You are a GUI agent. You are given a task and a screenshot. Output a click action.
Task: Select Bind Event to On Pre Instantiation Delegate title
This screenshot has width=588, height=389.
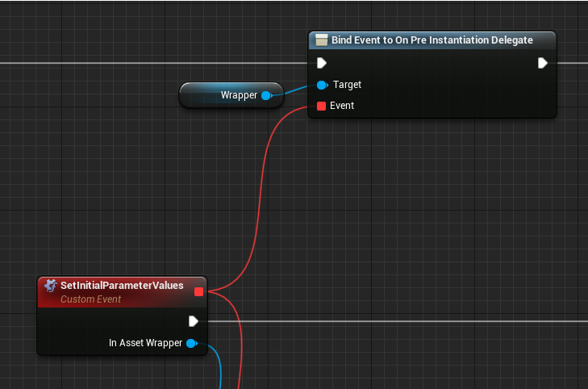tap(432, 40)
